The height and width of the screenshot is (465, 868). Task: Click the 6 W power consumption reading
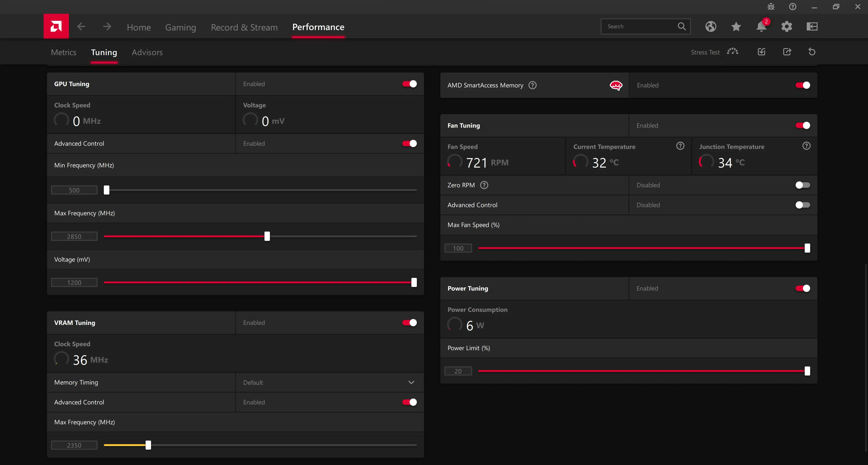coord(475,326)
